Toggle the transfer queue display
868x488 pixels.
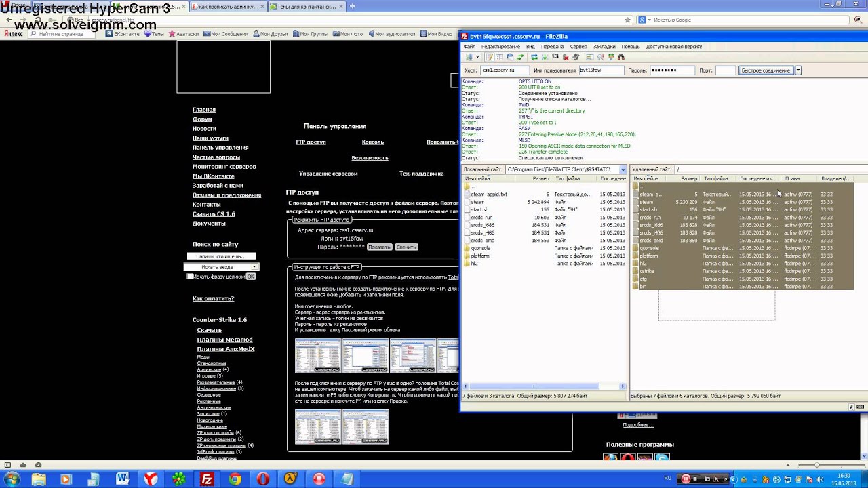(x=520, y=57)
